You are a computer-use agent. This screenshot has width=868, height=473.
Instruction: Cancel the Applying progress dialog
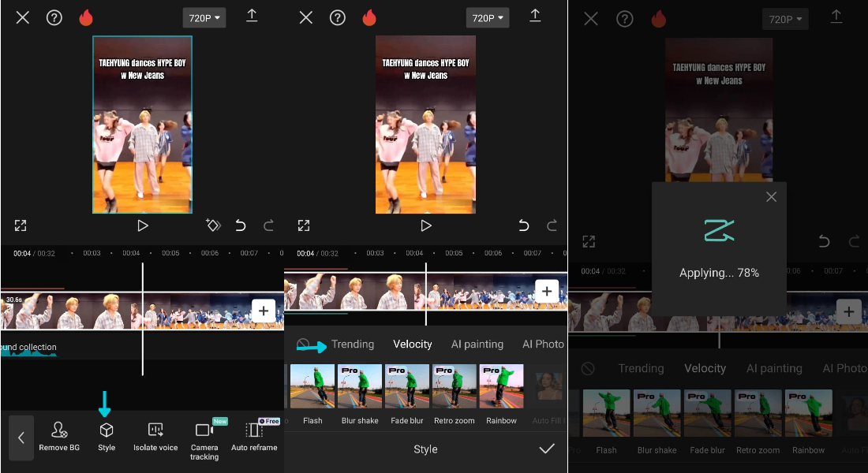(x=771, y=197)
